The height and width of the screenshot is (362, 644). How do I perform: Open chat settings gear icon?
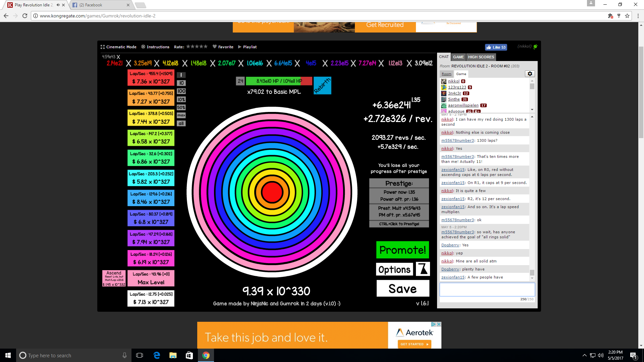(530, 74)
